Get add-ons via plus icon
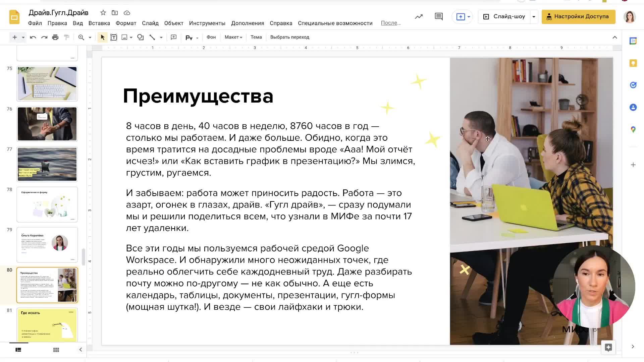 pyautogui.click(x=633, y=165)
